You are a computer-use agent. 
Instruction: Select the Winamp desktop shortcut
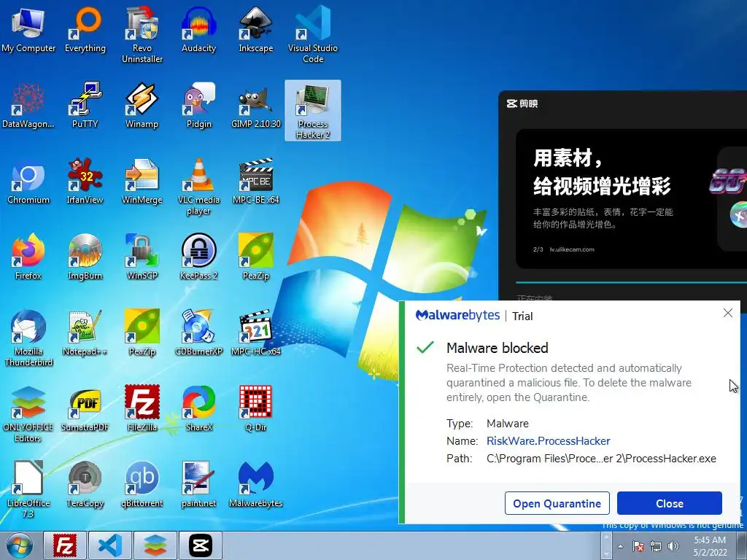click(x=142, y=105)
